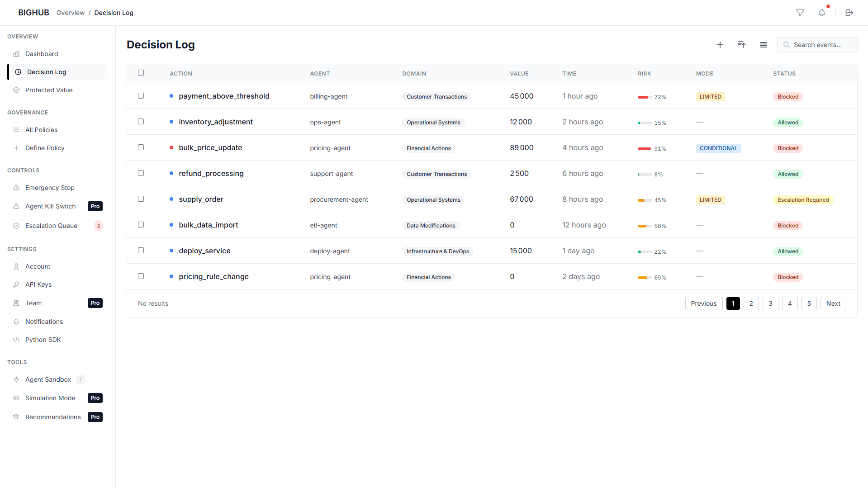The height and width of the screenshot is (488, 868).
Task: Open Python SDK from the Settings section
Action: [x=43, y=340]
